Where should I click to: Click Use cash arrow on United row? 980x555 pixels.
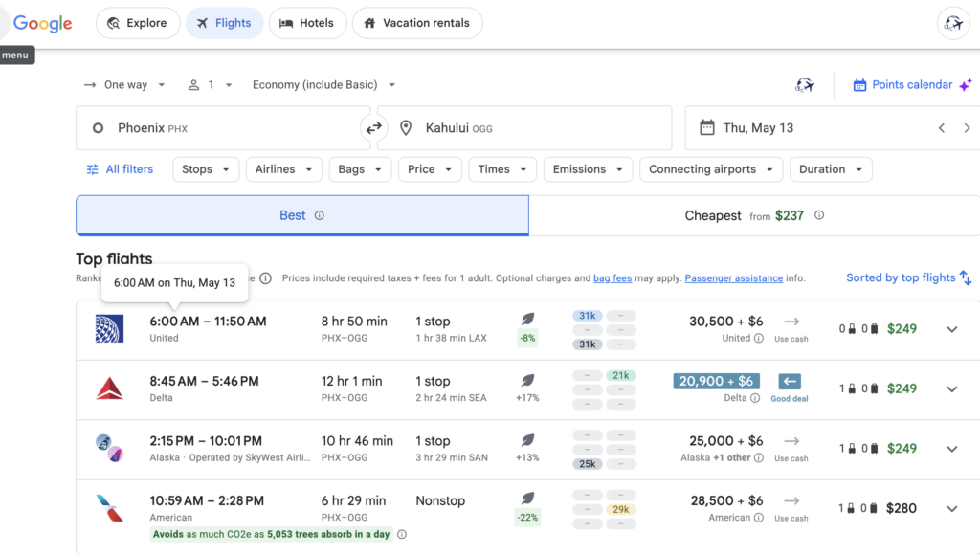791,322
